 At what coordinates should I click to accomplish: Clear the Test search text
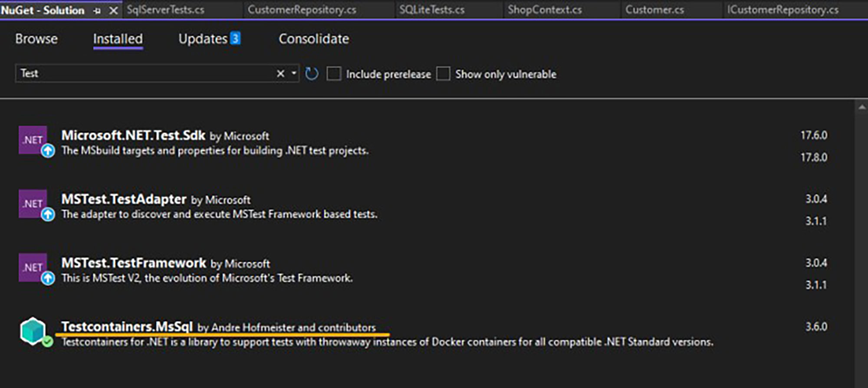[280, 74]
